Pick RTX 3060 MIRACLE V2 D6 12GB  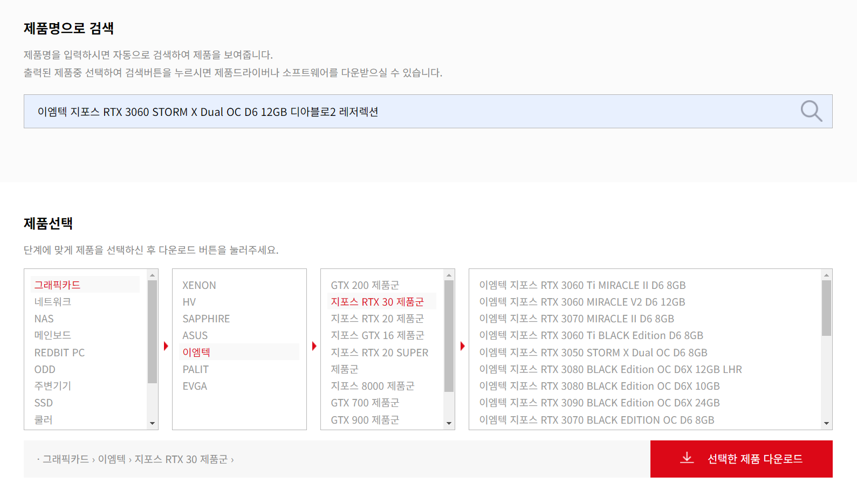click(x=582, y=302)
